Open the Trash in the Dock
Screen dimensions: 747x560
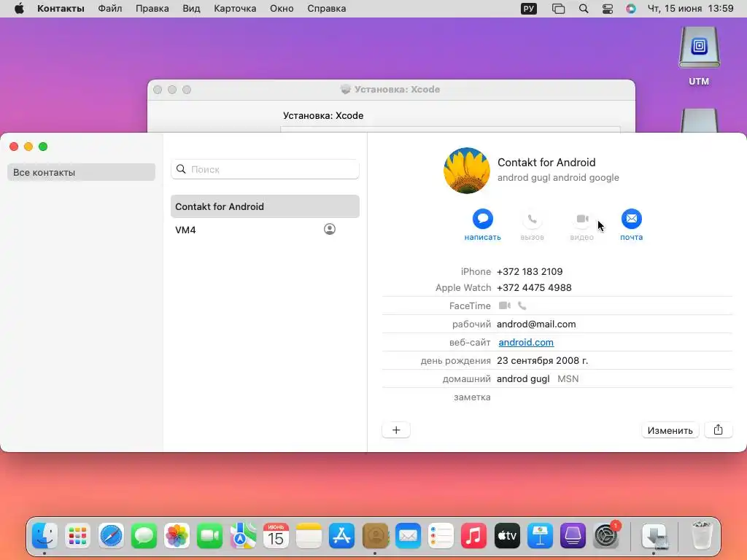pyautogui.click(x=702, y=536)
